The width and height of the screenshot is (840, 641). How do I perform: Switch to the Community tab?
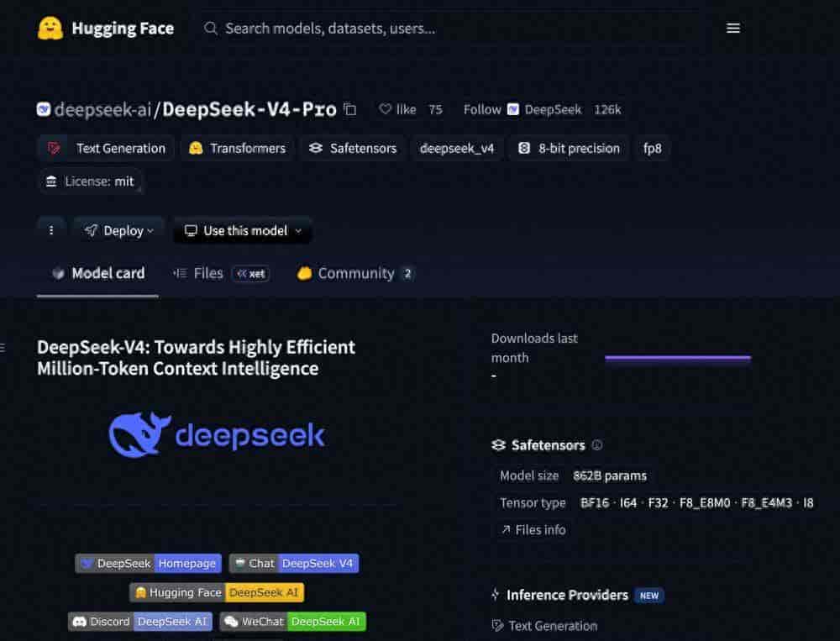tap(354, 273)
